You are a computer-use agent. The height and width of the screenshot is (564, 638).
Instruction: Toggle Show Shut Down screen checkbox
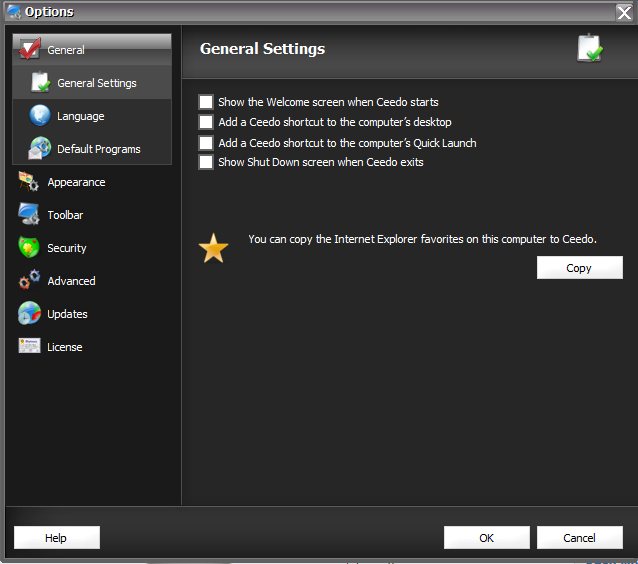pyautogui.click(x=206, y=162)
